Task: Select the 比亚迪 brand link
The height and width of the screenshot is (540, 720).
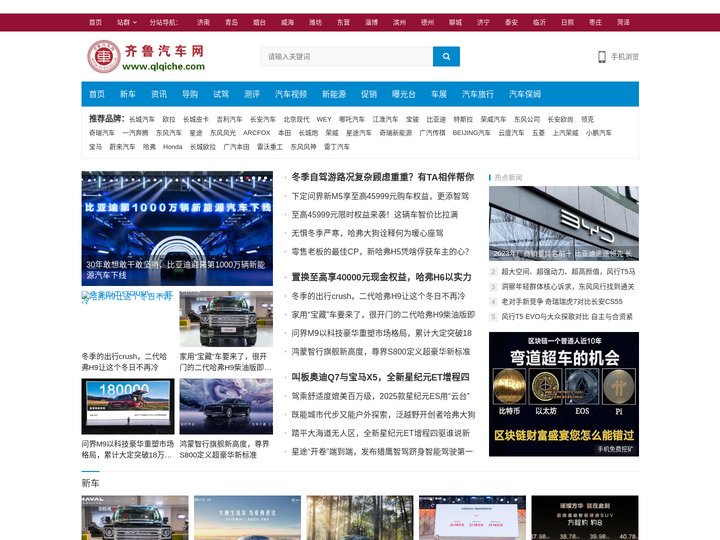Action: (x=436, y=119)
